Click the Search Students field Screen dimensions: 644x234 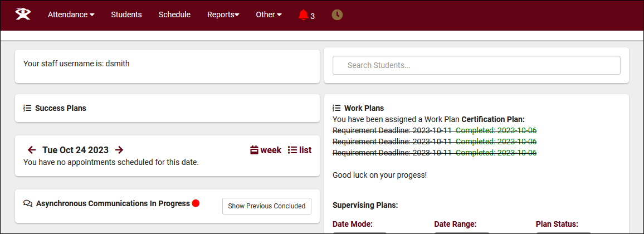pyautogui.click(x=476, y=65)
